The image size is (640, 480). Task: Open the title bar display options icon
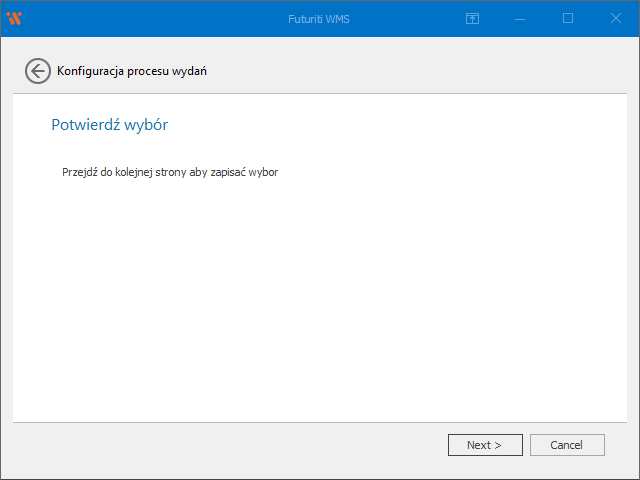[473, 18]
